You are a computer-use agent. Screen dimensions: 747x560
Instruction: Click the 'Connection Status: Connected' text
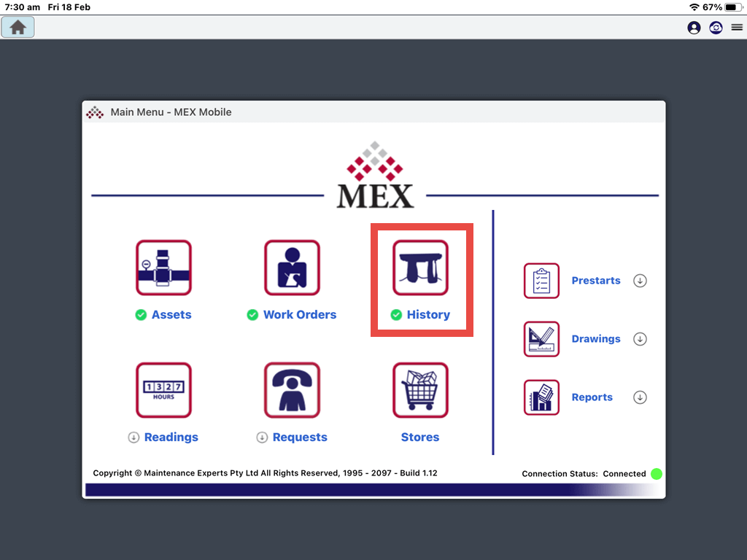(584, 474)
